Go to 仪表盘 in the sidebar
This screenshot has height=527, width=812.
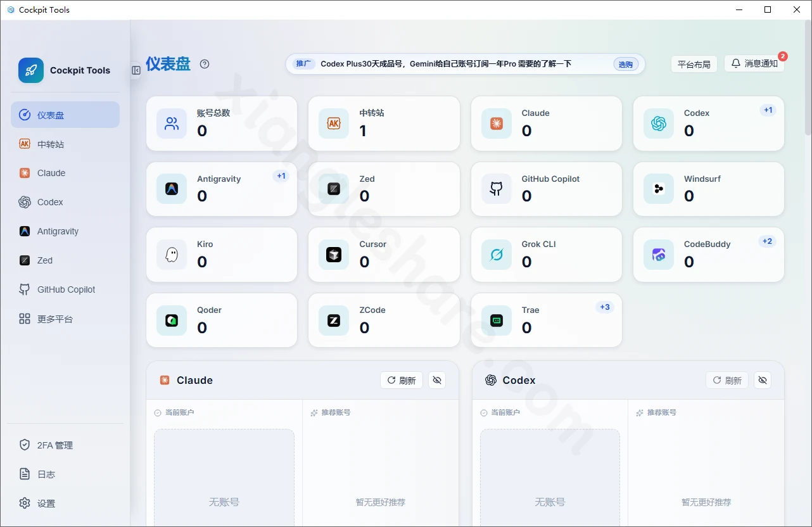(x=65, y=115)
